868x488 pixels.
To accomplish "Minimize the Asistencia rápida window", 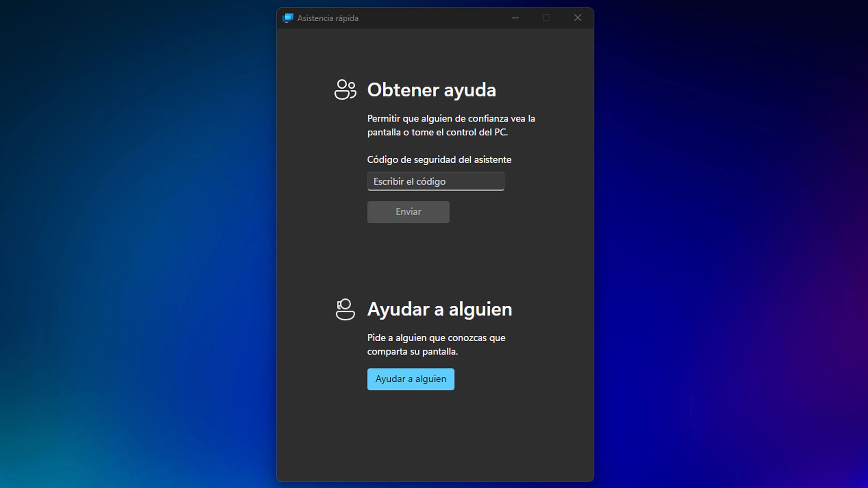I will [x=515, y=18].
